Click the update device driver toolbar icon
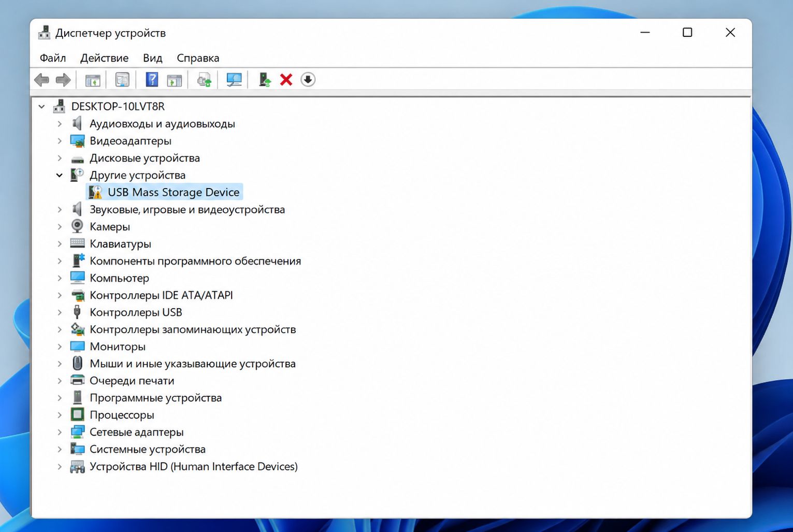This screenshot has width=793, height=532. 265,79
